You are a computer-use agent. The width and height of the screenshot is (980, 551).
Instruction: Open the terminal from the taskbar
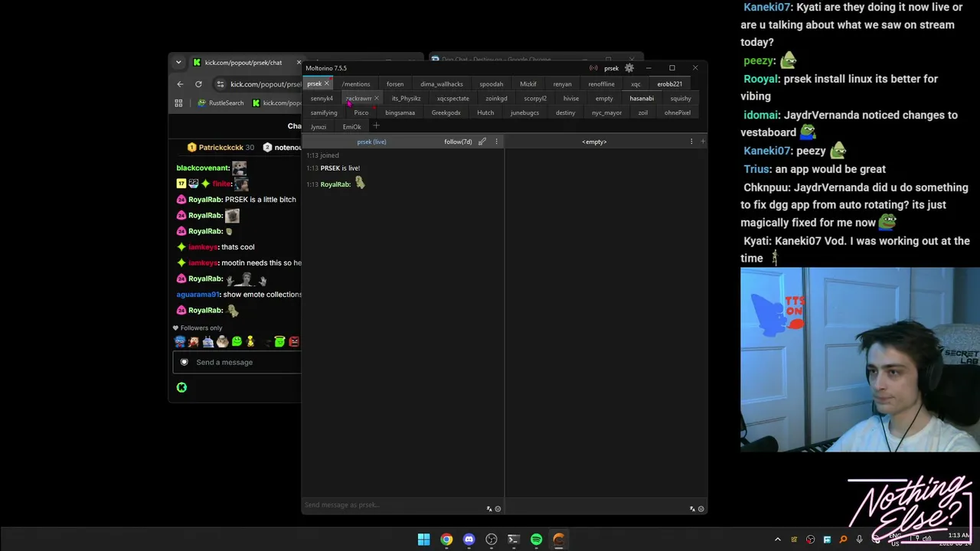pos(514,540)
